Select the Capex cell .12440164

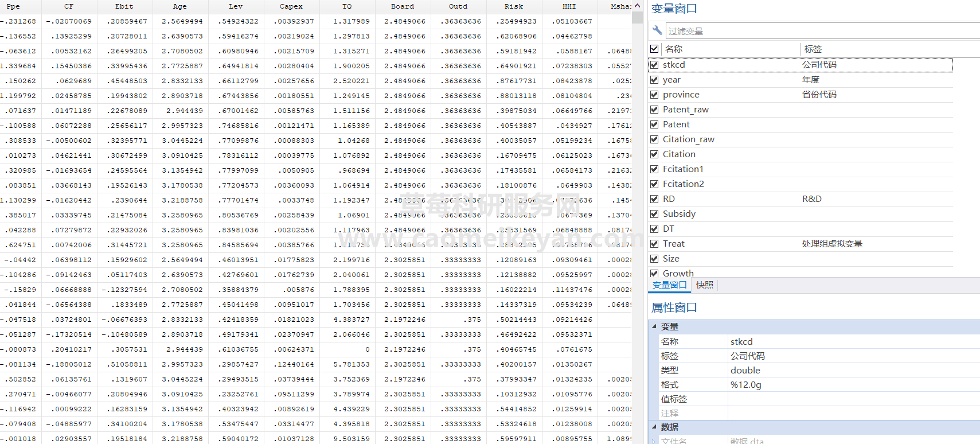pyautogui.click(x=291, y=364)
